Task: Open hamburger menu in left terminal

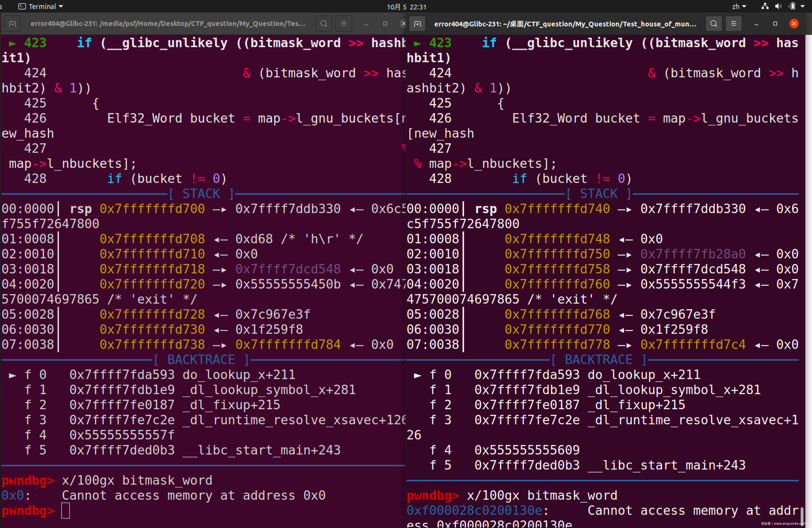Action: pos(344,24)
